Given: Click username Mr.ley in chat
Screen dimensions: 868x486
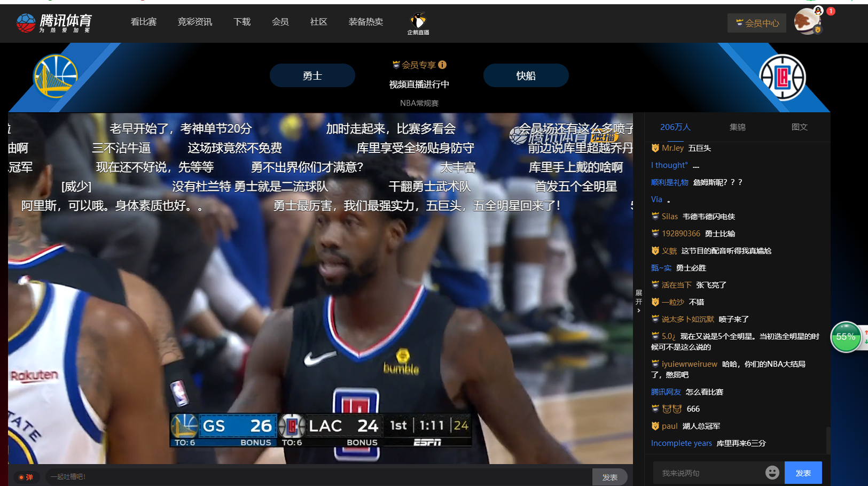Looking at the screenshot, I should 672,148.
